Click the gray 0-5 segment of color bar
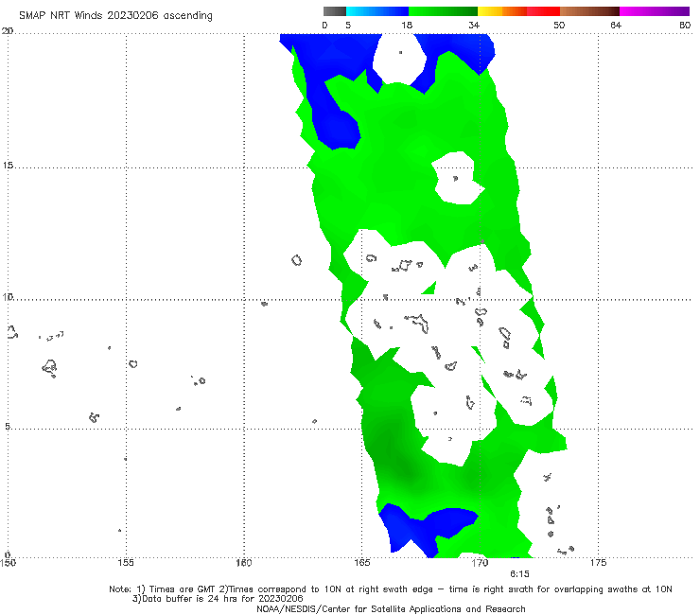 click(335, 11)
